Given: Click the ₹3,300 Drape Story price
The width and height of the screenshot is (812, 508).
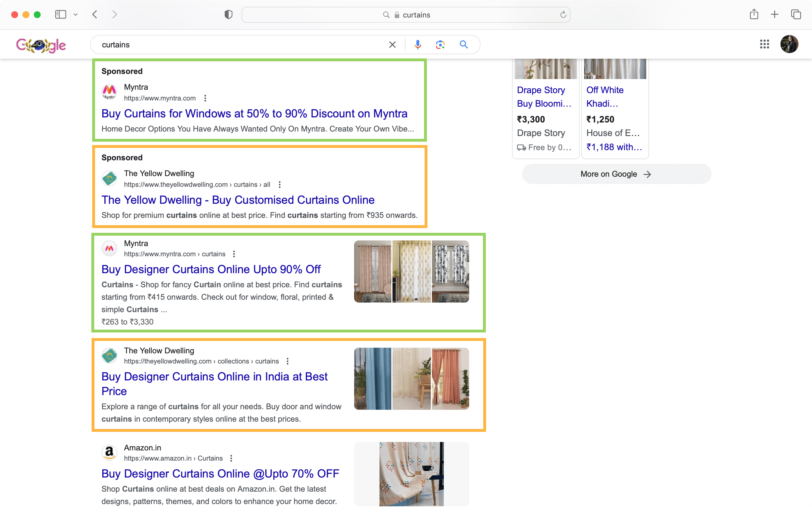Looking at the screenshot, I should click(x=531, y=119).
